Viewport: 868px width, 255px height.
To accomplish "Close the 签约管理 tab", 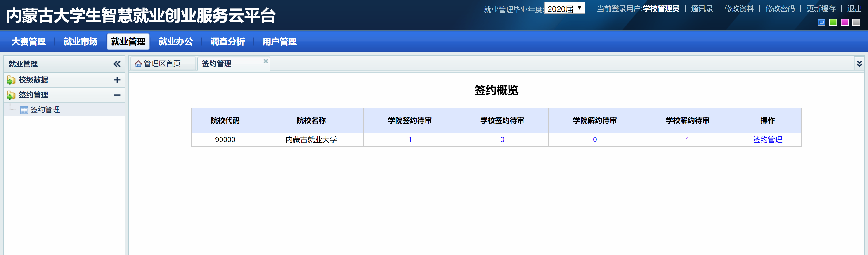I will pos(265,61).
